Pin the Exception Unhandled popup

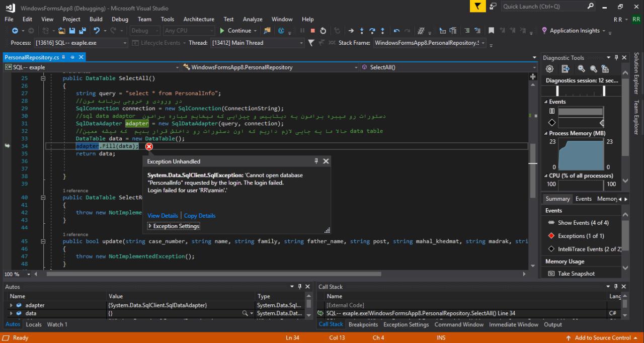pos(316,161)
